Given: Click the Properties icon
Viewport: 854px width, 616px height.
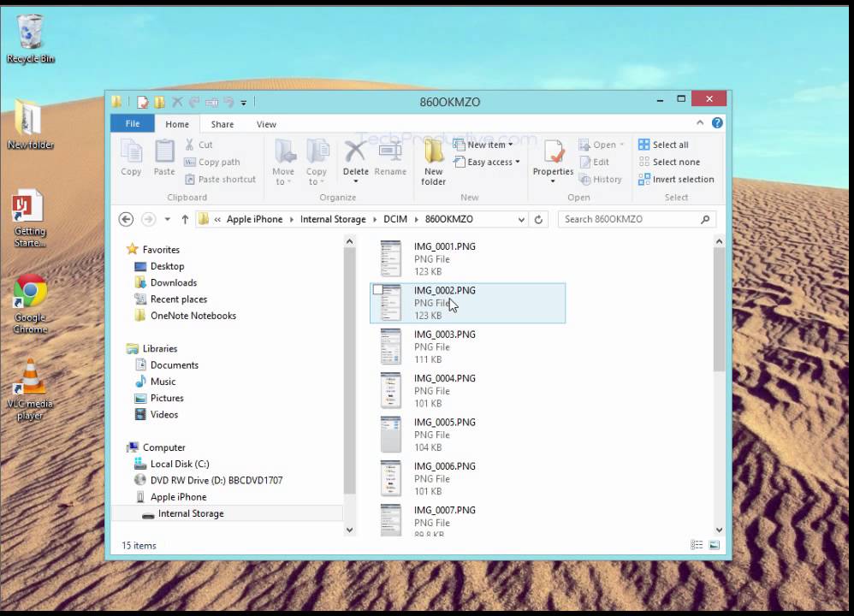Looking at the screenshot, I should click(553, 152).
